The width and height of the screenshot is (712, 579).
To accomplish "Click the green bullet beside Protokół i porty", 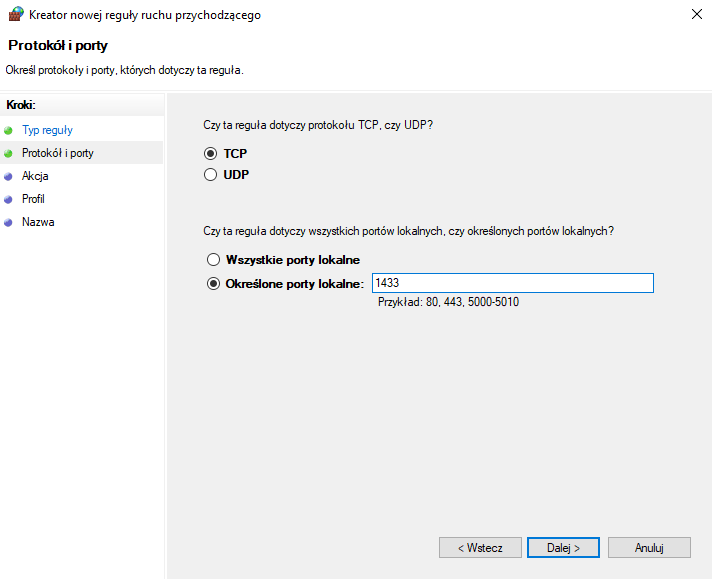I will [x=8, y=153].
